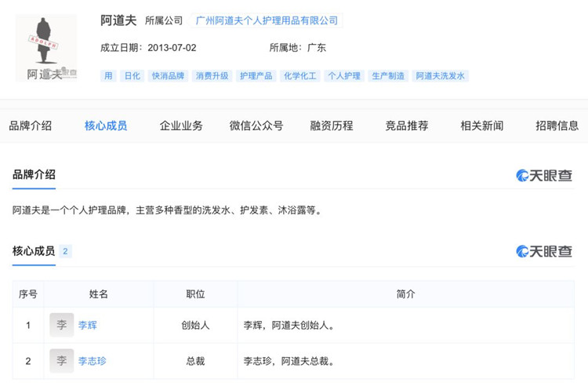Screen dimensions: 588x390
Task: Select the 用 tag
Action: point(108,76)
